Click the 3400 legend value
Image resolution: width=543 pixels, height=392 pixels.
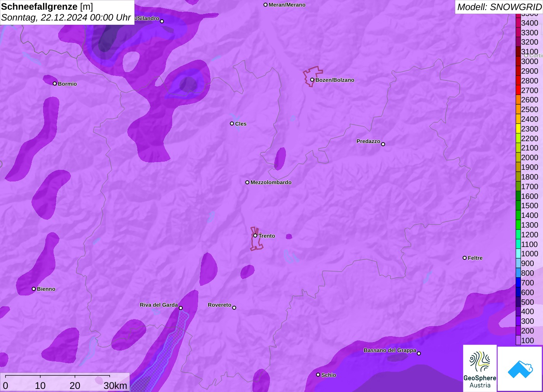tap(530, 23)
